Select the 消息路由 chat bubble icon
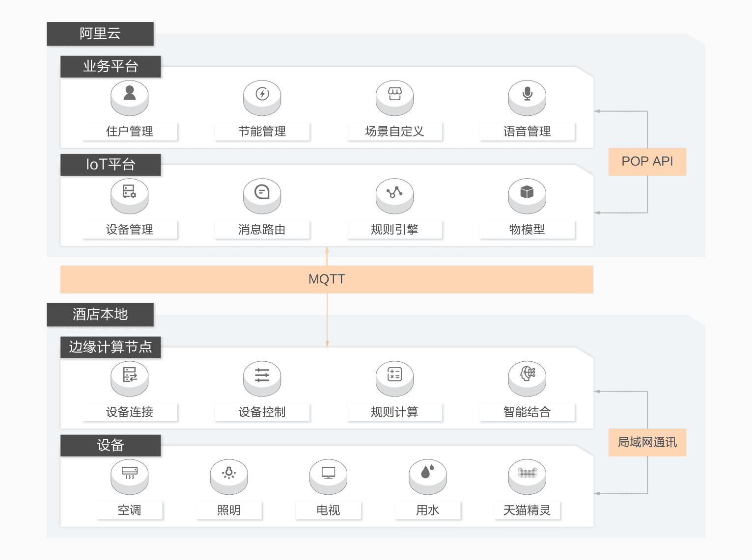 coord(262,191)
